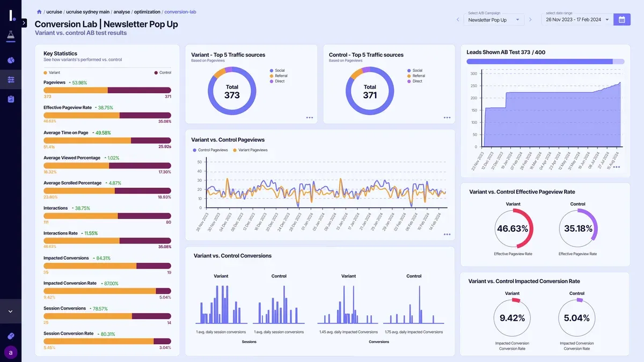Click the 'conversion-lab' breadcrumb
The height and width of the screenshot is (362, 644).
click(180, 11)
